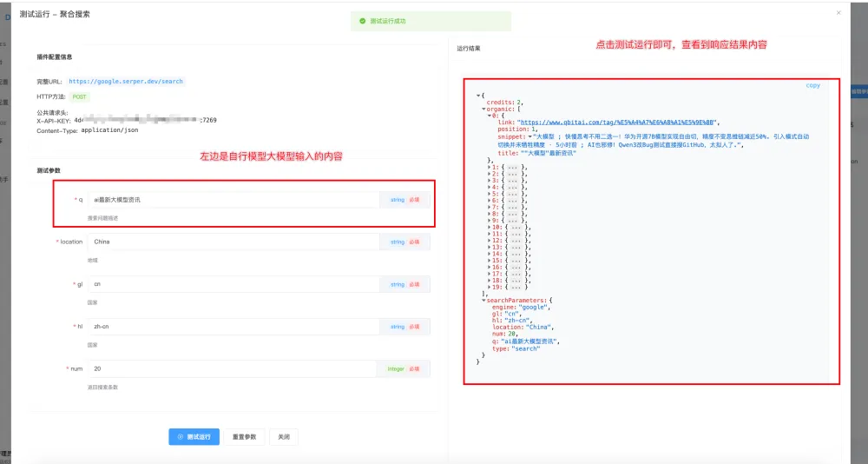Expand organic item 4

(x=490, y=187)
